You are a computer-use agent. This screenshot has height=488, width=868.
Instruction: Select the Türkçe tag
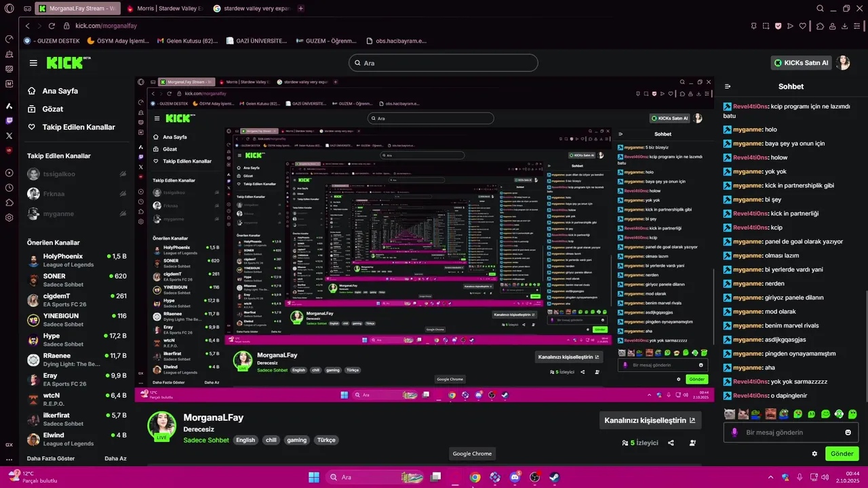pyautogui.click(x=326, y=440)
